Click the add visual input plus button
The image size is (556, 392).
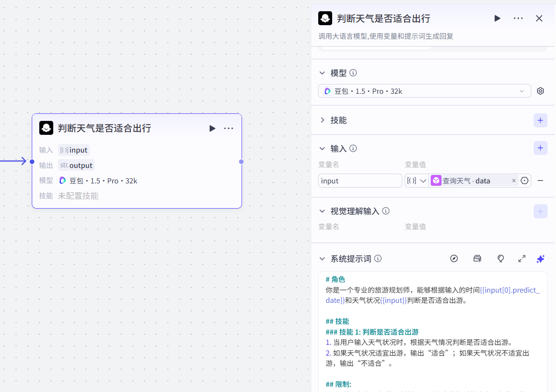(x=541, y=211)
